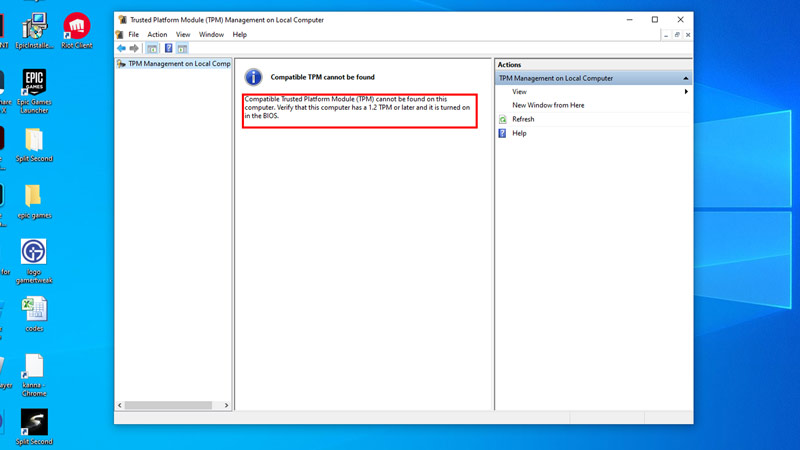
Task: Collapse the TPM Management on Local Computer actions section
Action: [686, 78]
